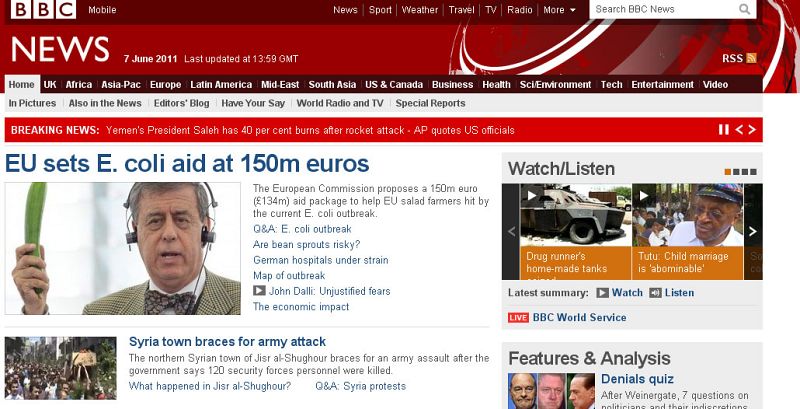This screenshot has width=800, height=409.
Task: Go to the Mid-East news tab
Action: click(280, 85)
